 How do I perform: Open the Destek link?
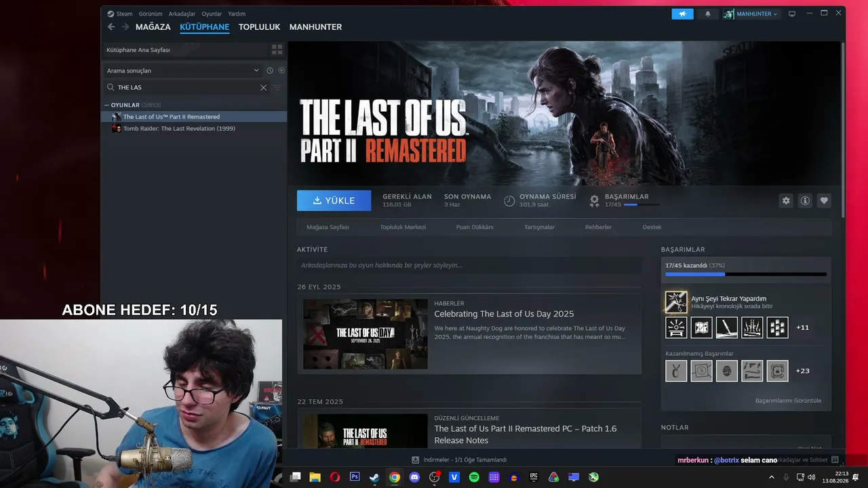coord(652,227)
